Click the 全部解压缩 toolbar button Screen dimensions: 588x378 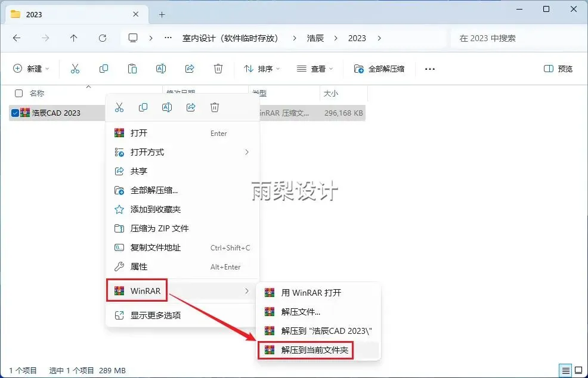click(x=379, y=69)
